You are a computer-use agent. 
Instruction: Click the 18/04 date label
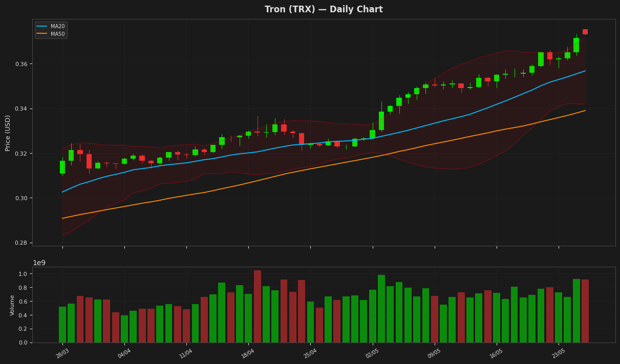coord(248,353)
